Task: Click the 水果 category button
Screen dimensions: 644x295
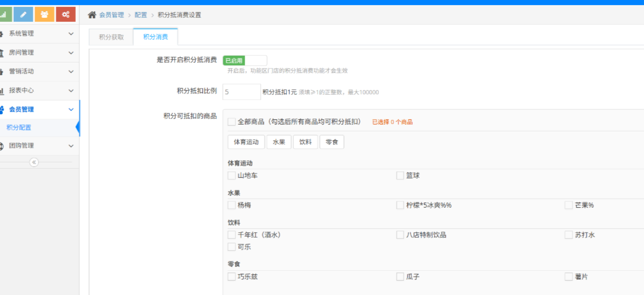Action: pos(279,142)
